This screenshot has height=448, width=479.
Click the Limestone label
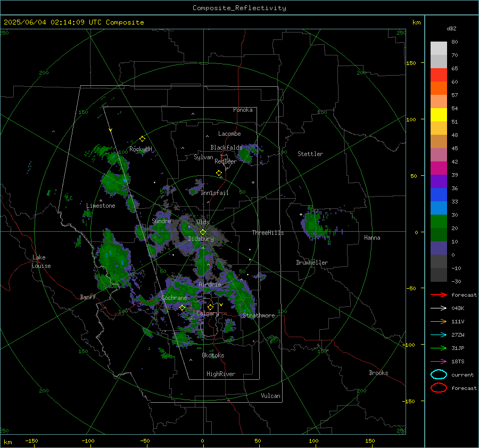point(101,206)
